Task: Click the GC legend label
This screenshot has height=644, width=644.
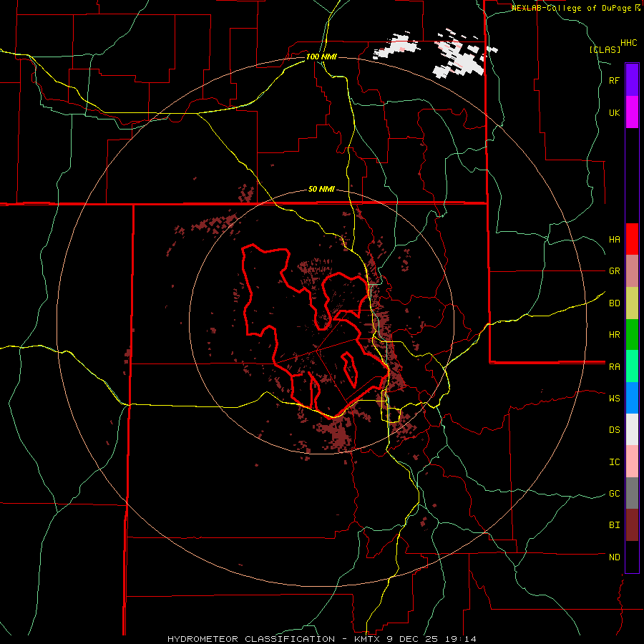Action: (x=614, y=494)
